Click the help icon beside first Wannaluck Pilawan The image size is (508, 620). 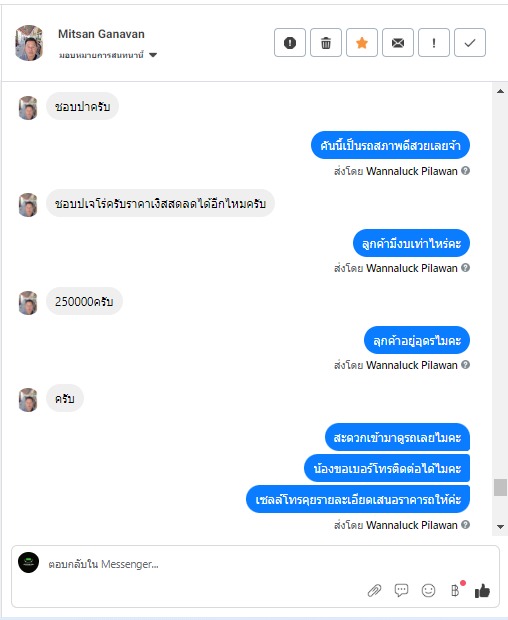466,171
